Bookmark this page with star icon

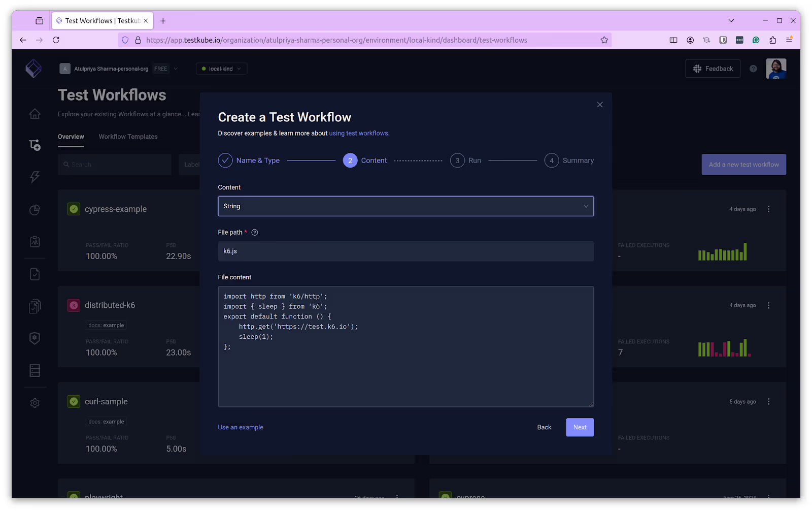pyautogui.click(x=604, y=40)
